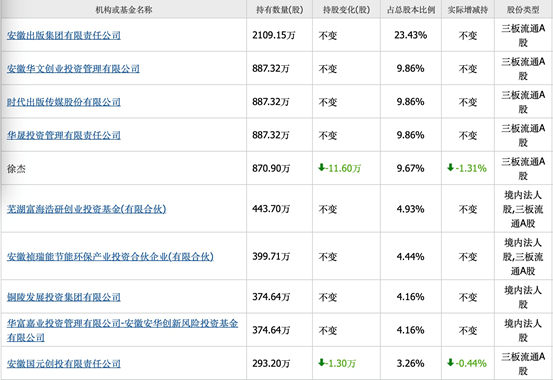This screenshot has height=380, width=553.
Task: Select the 293.20万 holding value
Action: tap(271, 363)
